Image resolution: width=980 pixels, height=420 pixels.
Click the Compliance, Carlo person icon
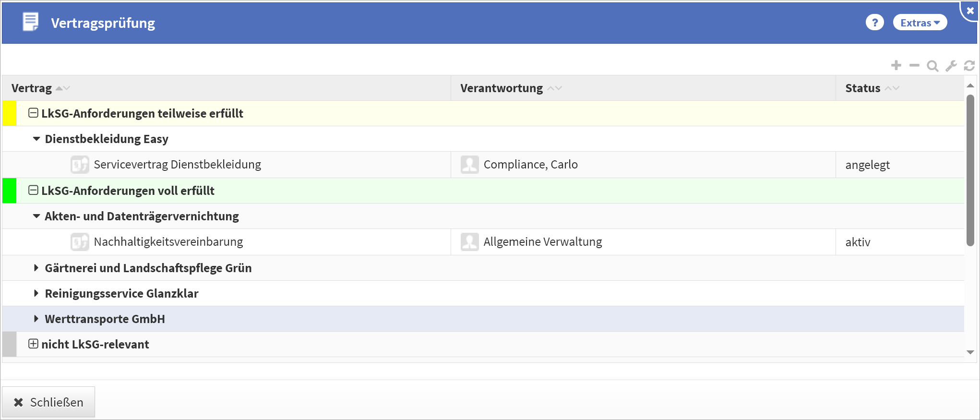tap(469, 165)
